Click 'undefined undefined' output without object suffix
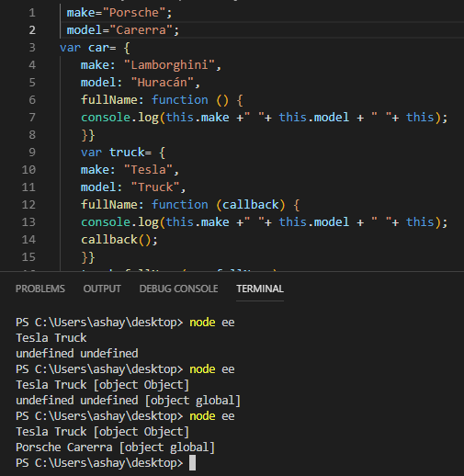 (x=77, y=354)
